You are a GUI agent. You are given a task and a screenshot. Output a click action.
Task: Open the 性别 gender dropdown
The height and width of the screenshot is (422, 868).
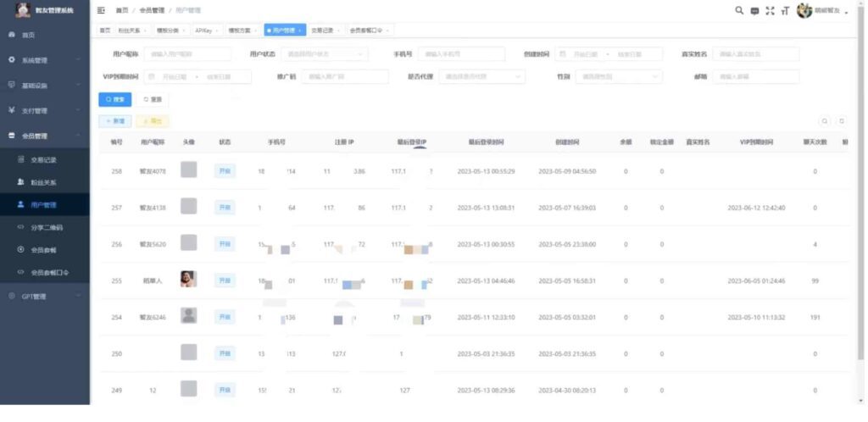pyautogui.click(x=619, y=77)
